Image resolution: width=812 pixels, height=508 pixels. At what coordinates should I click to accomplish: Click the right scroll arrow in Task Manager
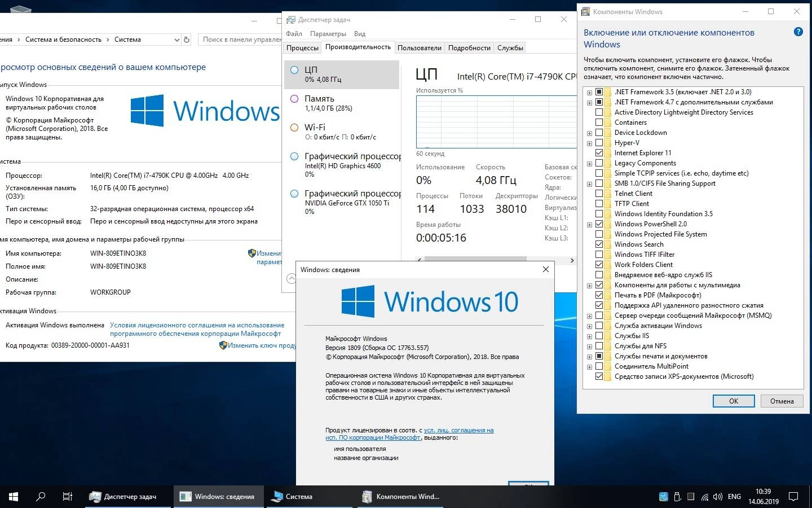coord(572,260)
